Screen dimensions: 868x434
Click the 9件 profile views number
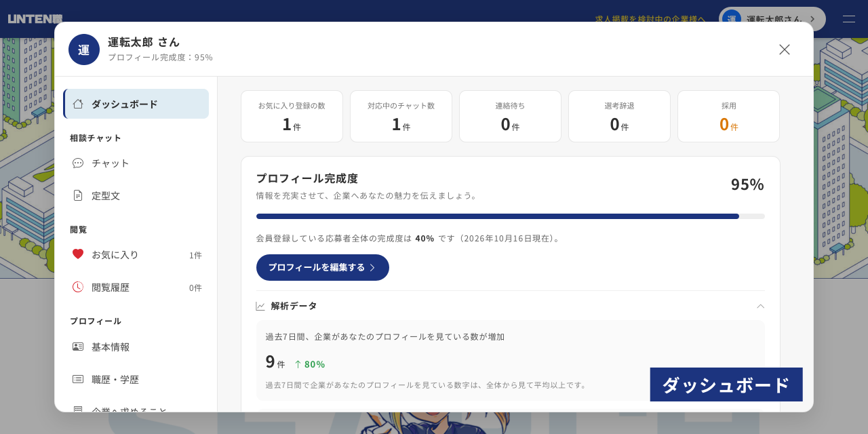point(275,362)
